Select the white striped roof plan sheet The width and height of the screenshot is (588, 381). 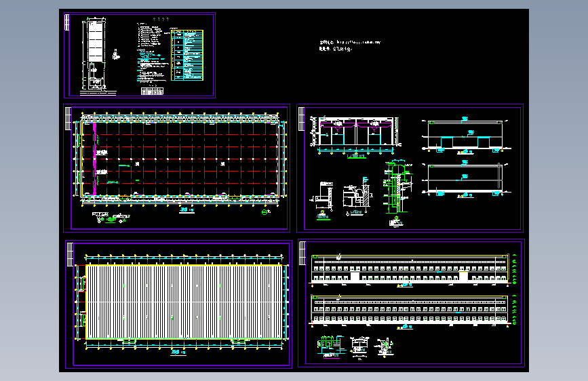(x=178, y=304)
